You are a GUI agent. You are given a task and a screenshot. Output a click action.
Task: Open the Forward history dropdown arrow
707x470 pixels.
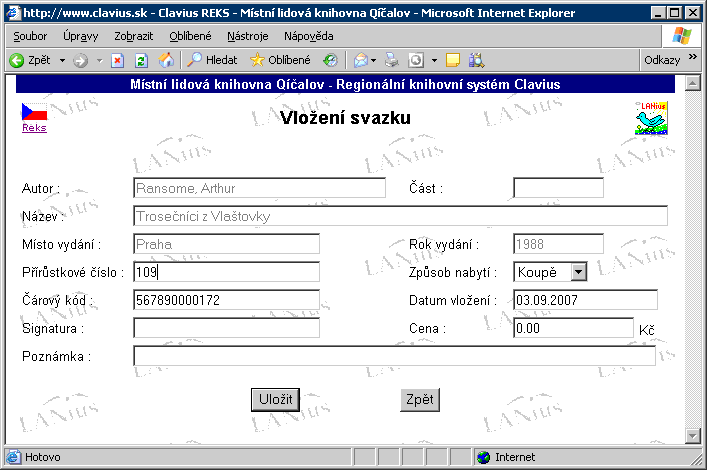pos(100,60)
